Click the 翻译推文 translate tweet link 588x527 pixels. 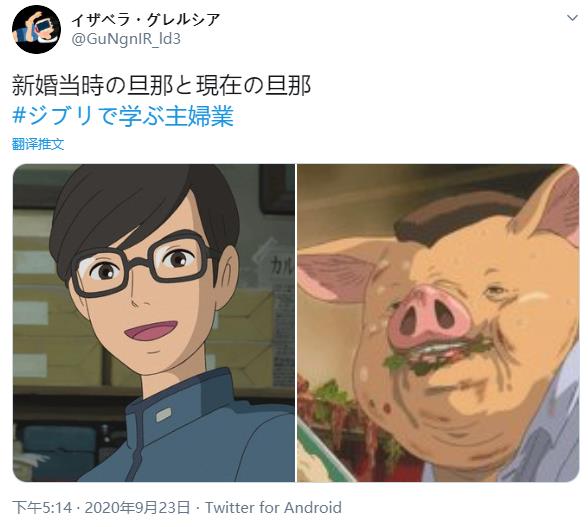pos(38,144)
